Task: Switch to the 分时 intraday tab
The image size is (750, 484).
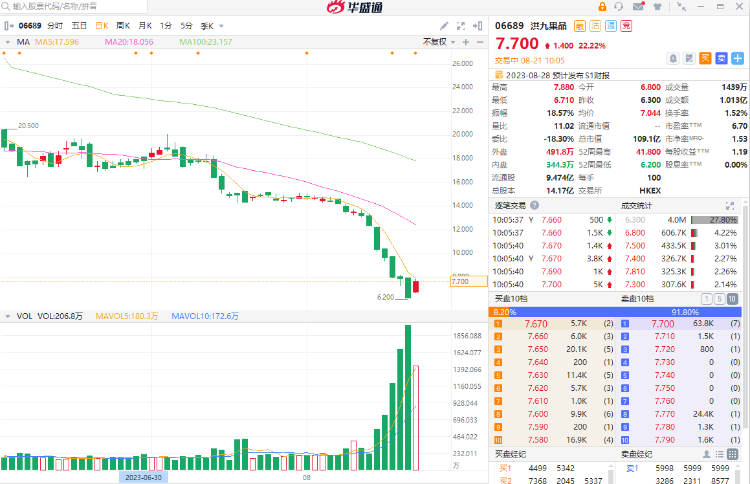Action: pyautogui.click(x=55, y=26)
